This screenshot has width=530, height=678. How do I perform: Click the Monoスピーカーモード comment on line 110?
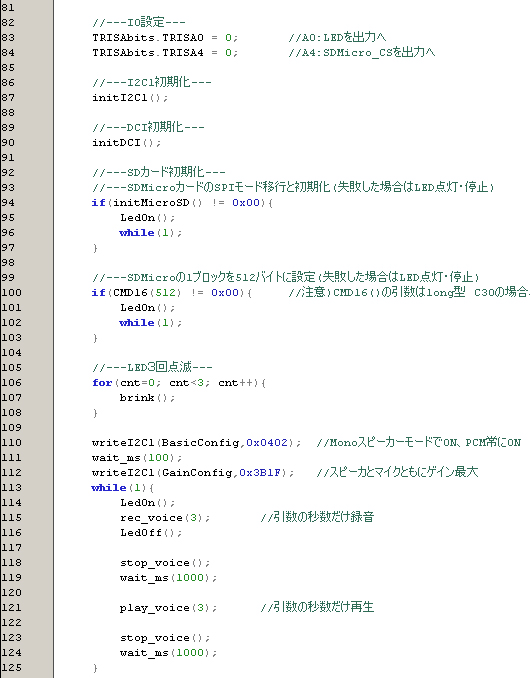(418, 442)
